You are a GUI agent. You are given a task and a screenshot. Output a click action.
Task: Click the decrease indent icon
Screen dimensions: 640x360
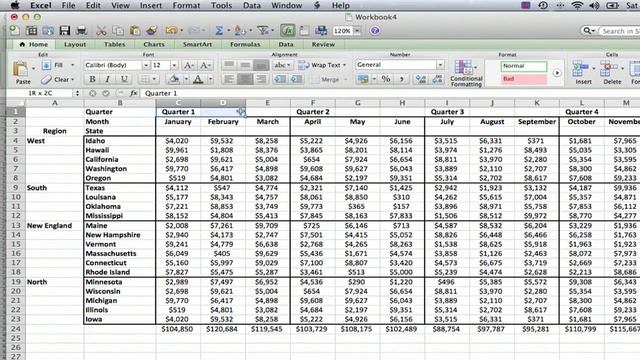click(280, 79)
